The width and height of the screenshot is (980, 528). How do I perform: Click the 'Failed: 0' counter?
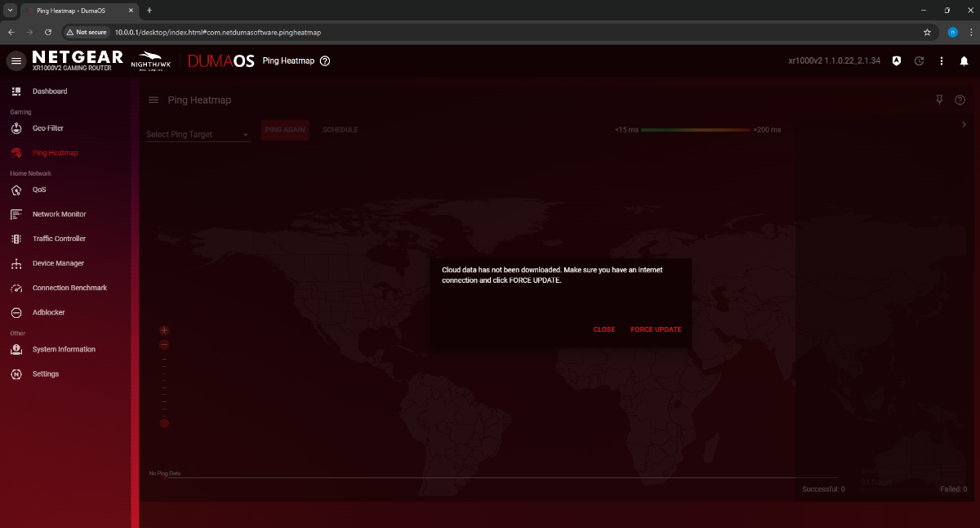(x=954, y=489)
